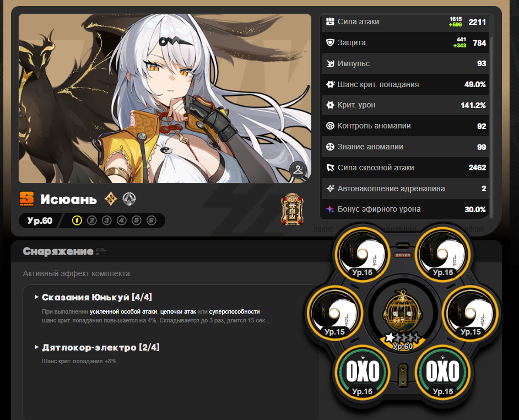Open the golden cage W-engine in the center
519x420 pixels.
(403, 313)
